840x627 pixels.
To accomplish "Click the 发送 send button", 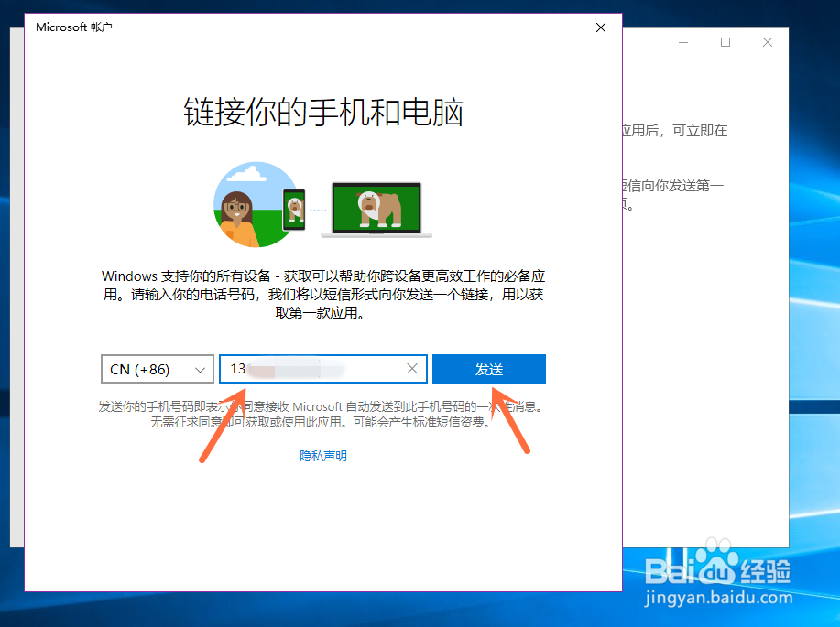I will (489, 369).
